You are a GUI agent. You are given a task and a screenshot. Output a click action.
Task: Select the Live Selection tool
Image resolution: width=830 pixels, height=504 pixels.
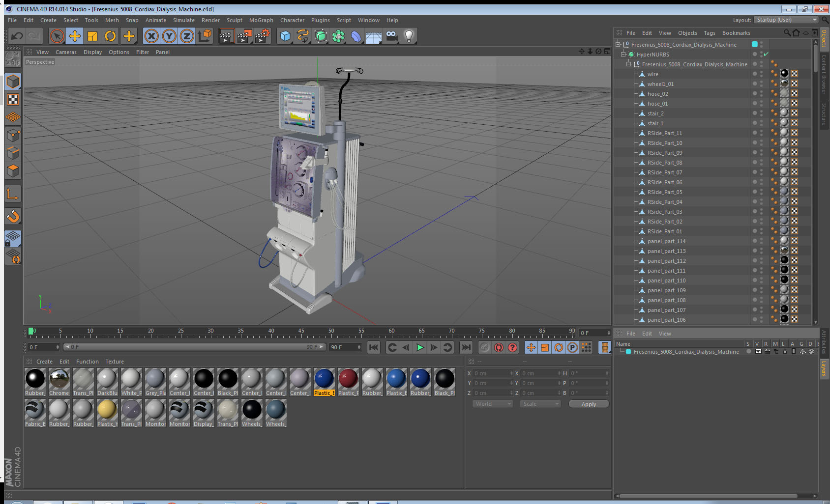tap(57, 36)
